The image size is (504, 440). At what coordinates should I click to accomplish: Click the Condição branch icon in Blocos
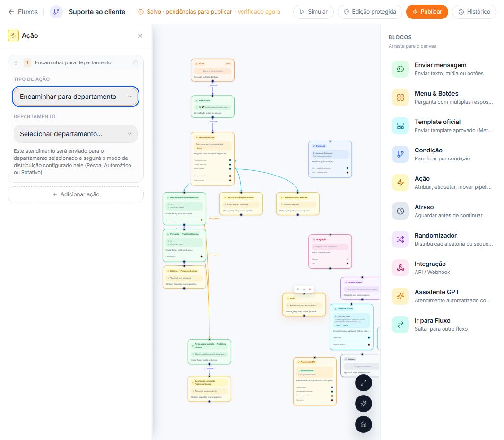click(400, 154)
